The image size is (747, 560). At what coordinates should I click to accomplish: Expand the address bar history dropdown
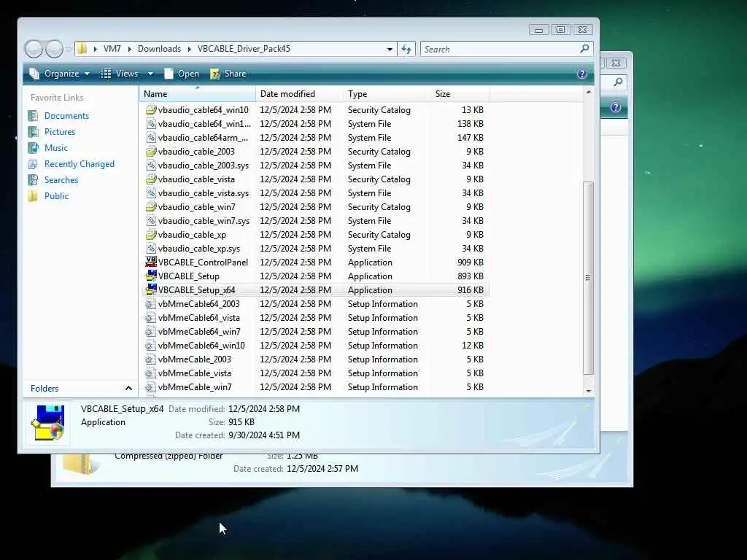tap(390, 49)
